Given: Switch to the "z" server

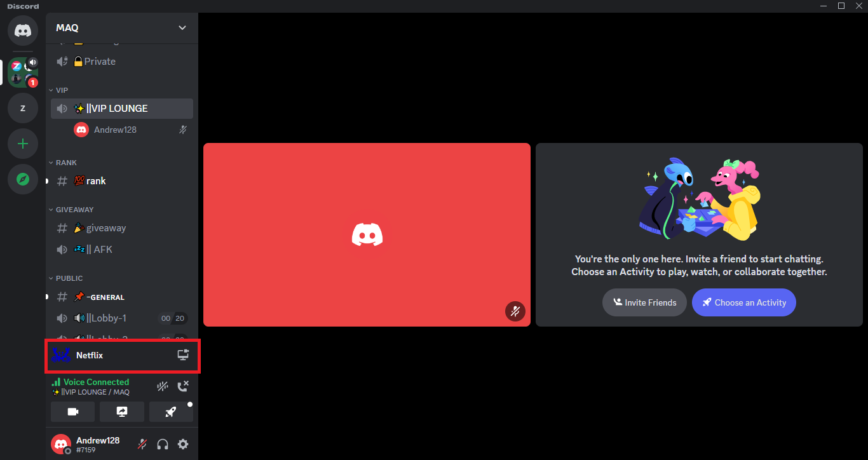Looking at the screenshot, I should [23, 108].
